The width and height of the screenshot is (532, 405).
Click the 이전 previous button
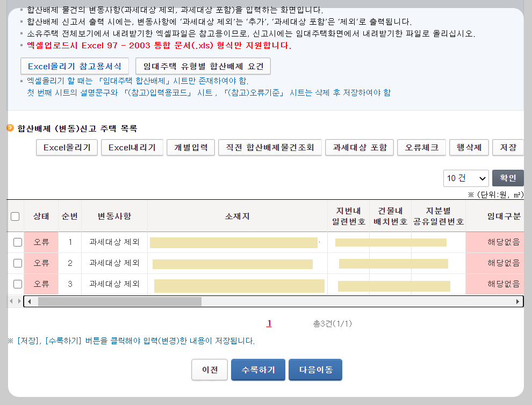point(210,370)
